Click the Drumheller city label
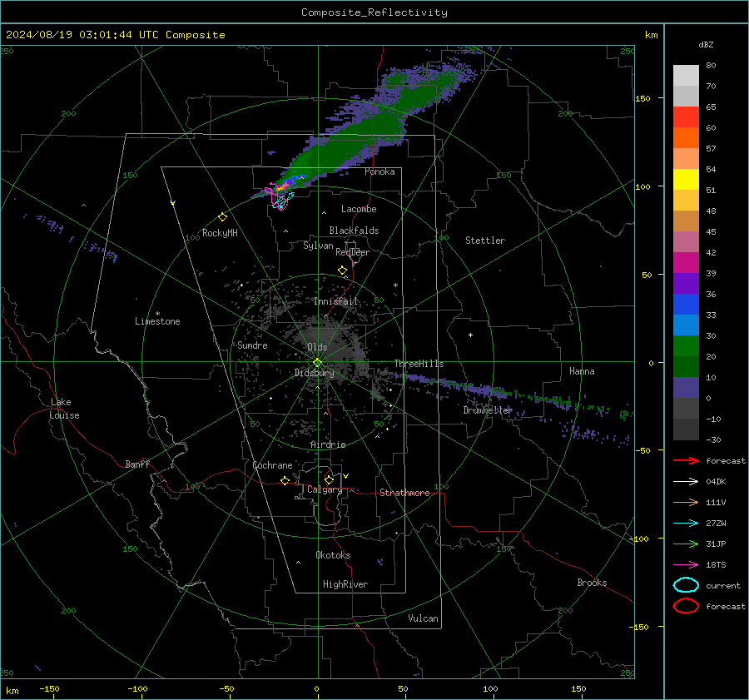 [x=488, y=410]
